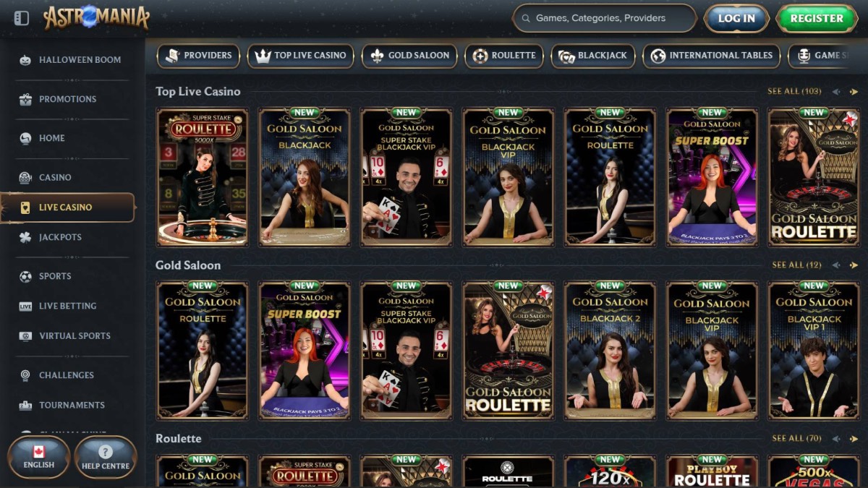Open Super Stake Roulette 5000x game thumbnail
The image size is (868, 488).
click(x=203, y=178)
